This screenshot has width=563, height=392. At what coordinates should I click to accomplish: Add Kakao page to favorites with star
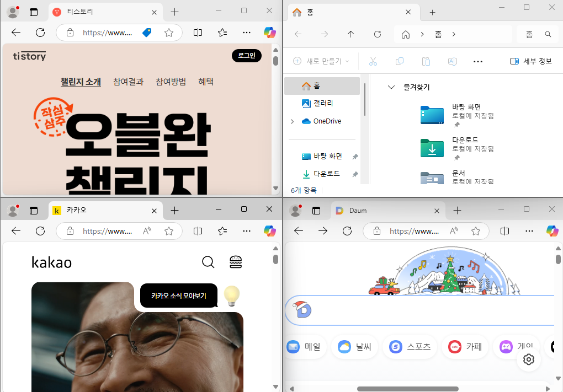coord(169,232)
